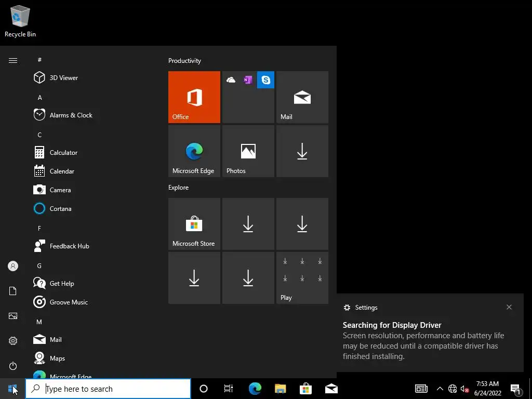Image resolution: width=532 pixels, height=399 pixels.
Task: Open the user account button
Action: [13, 266]
